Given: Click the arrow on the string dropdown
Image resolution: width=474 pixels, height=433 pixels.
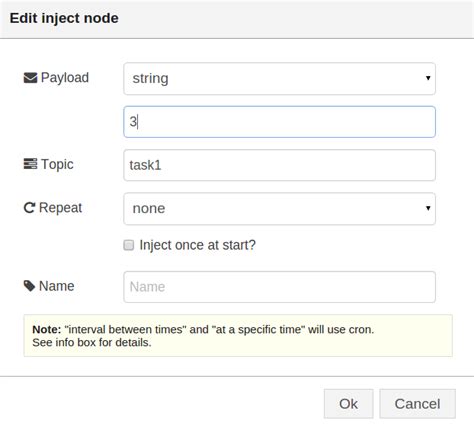Looking at the screenshot, I should (x=428, y=78).
